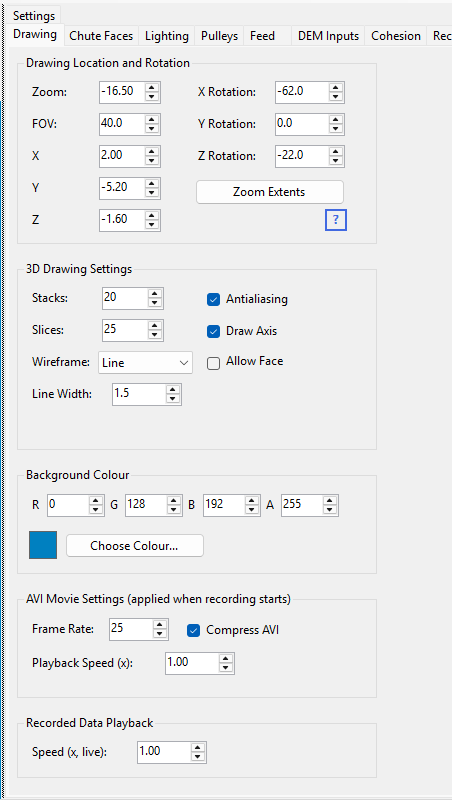Click the Slices value field
452x800 pixels.
[x=125, y=330]
